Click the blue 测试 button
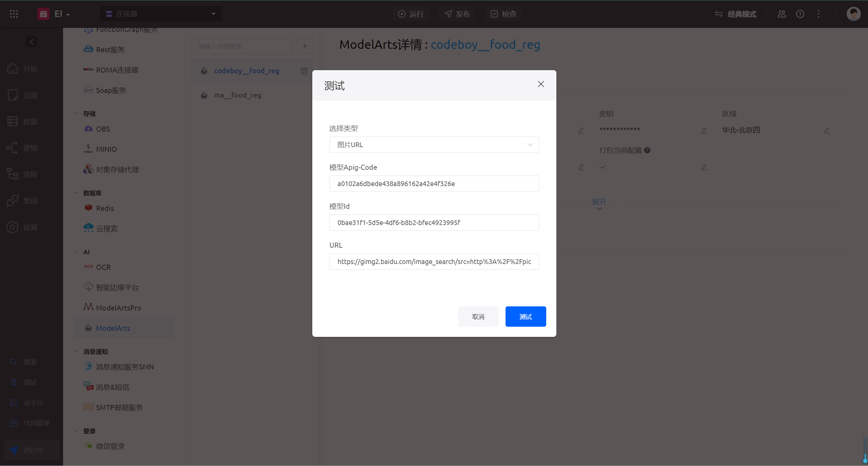868x466 pixels. [526, 317]
